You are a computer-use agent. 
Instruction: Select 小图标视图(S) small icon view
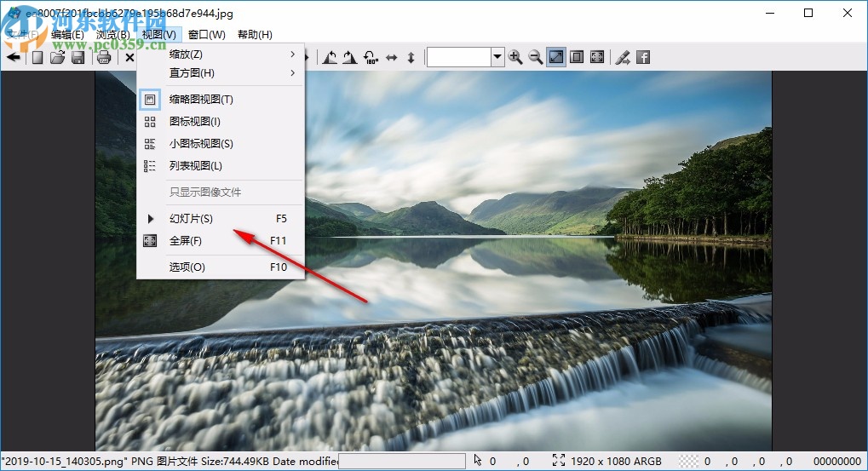tap(221, 144)
